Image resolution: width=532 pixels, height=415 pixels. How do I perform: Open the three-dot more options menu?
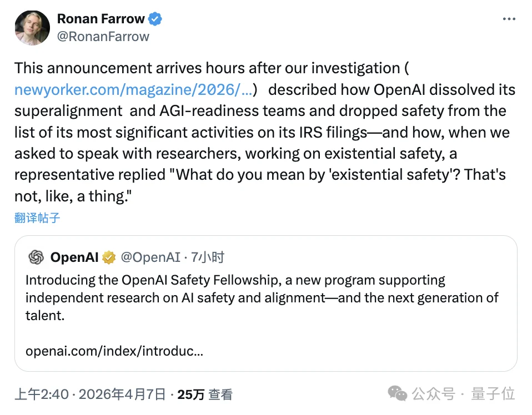pos(509,19)
